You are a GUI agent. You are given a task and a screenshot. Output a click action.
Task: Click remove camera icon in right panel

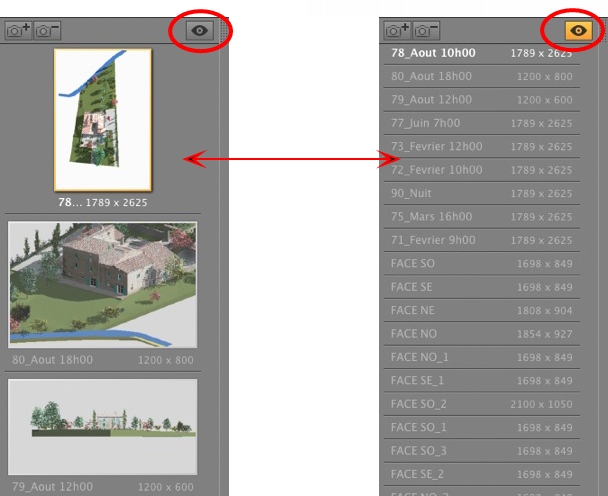427,31
